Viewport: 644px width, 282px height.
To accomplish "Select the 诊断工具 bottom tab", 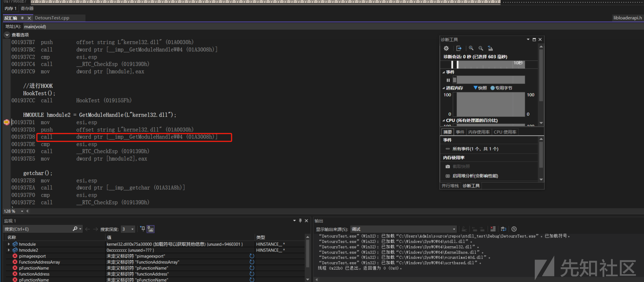I will pyautogui.click(x=471, y=186).
